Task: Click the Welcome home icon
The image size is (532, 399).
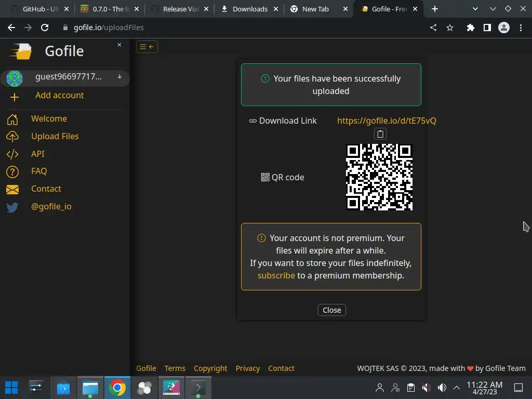Action: click(12, 119)
